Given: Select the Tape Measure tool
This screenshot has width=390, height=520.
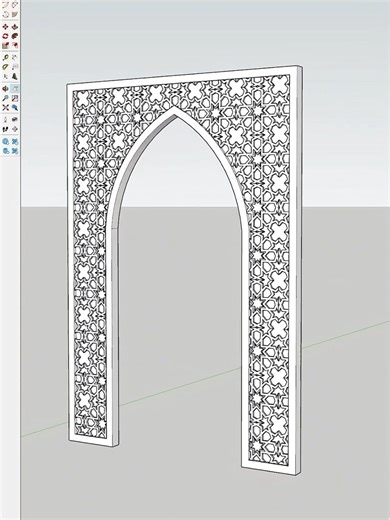Looking at the screenshot, I should (x=5, y=58).
